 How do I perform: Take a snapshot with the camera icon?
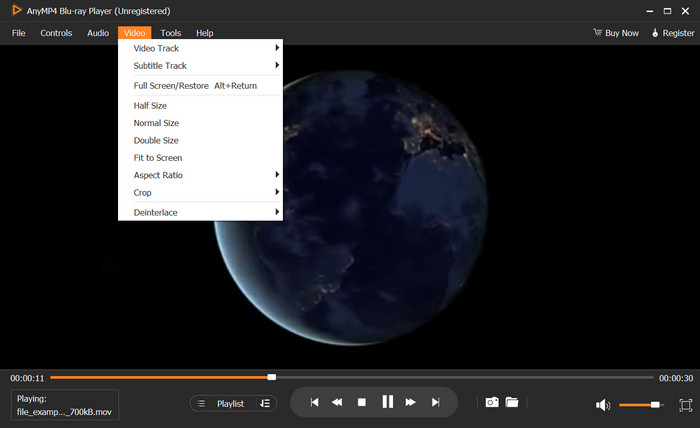(492, 402)
